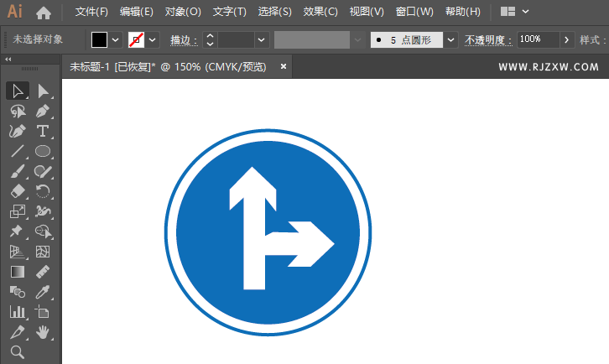Collapse the toolbar with double-arrow button

(x=8, y=59)
